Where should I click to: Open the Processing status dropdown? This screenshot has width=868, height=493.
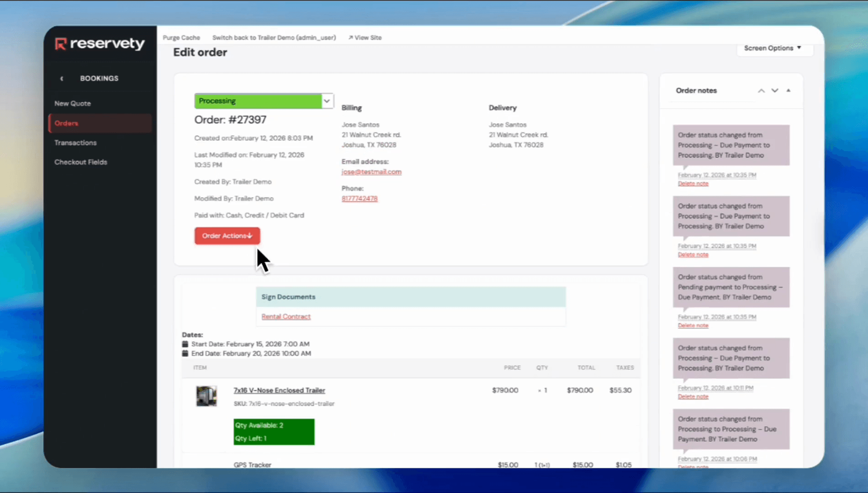[x=264, y=101]
